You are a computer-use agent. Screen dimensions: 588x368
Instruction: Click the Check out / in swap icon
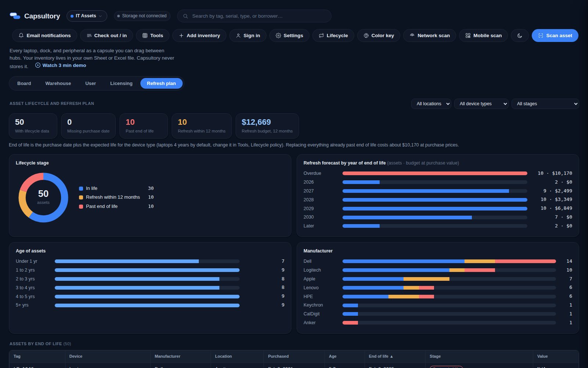click(89, 36)
